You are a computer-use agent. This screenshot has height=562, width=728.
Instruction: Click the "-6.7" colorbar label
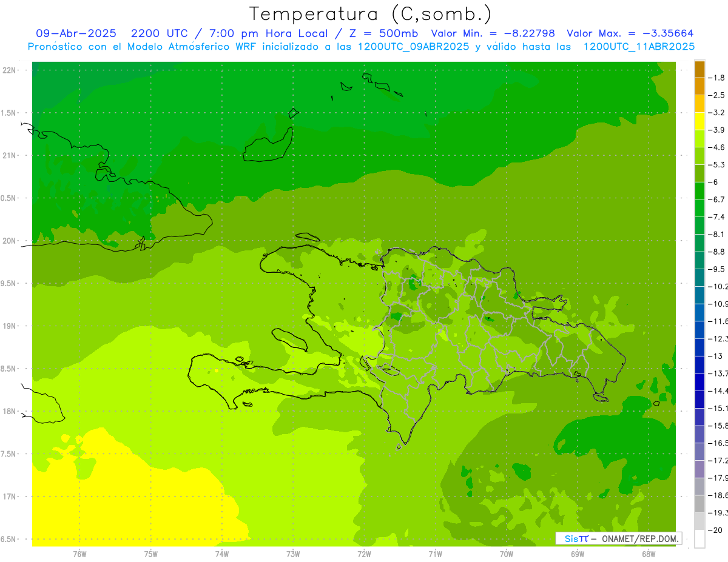point(716,199)
